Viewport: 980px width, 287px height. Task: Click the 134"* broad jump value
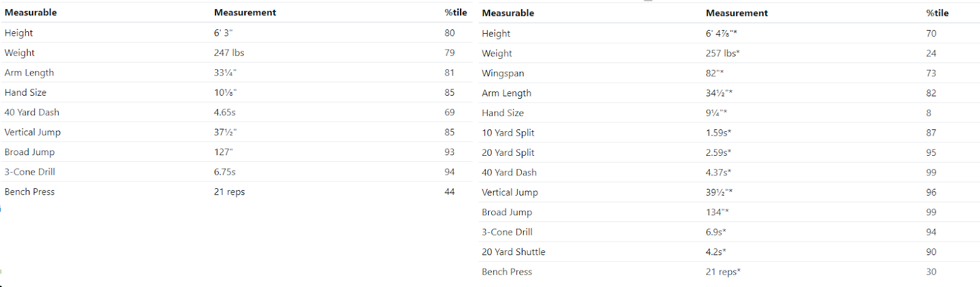click(x=717, y=212)
